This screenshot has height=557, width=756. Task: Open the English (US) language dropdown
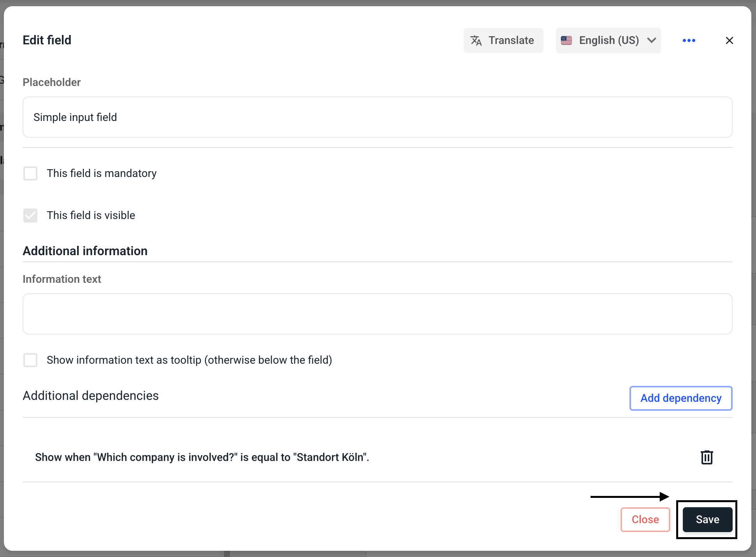click(608, 40)
